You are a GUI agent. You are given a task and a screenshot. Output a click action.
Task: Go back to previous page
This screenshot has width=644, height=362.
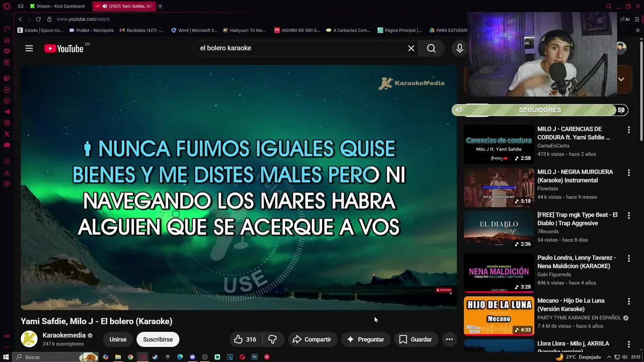click(21, 19)
